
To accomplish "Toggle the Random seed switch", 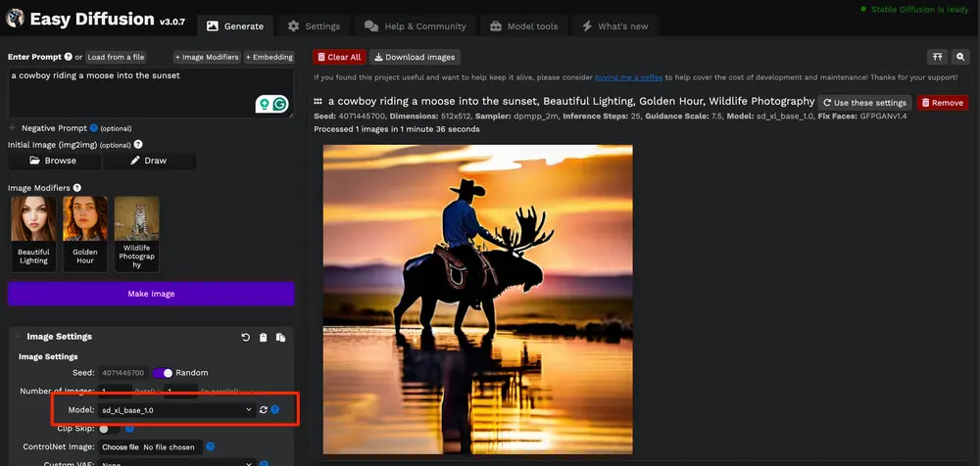I will pyautogui.click(x=163, y=373).
